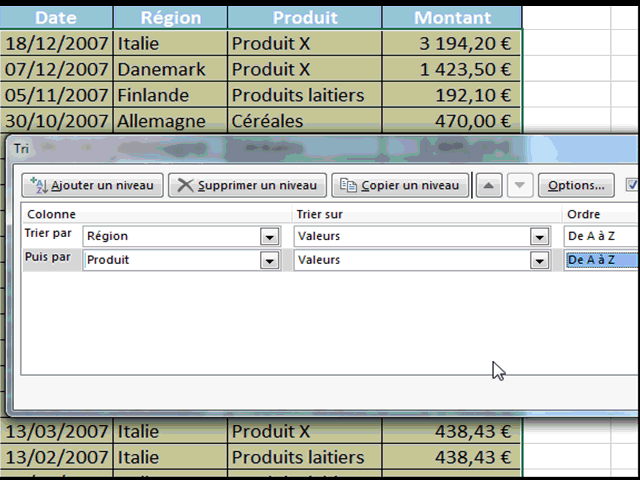Select Produits laitiers in 13/02/2007 row
This screenshot has height=480, width=640.
pyautogui.click(x=305, y=457)
